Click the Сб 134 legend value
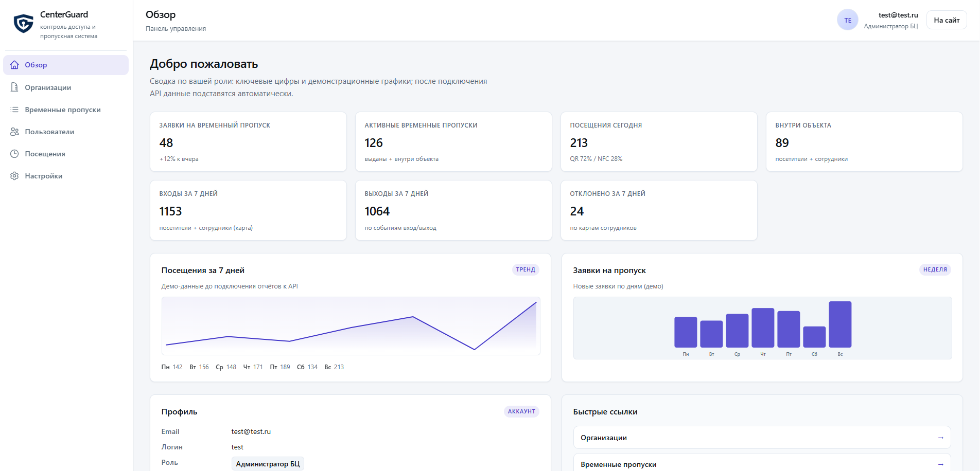Viewport: 980px width, 471px height. coord(307,367)
